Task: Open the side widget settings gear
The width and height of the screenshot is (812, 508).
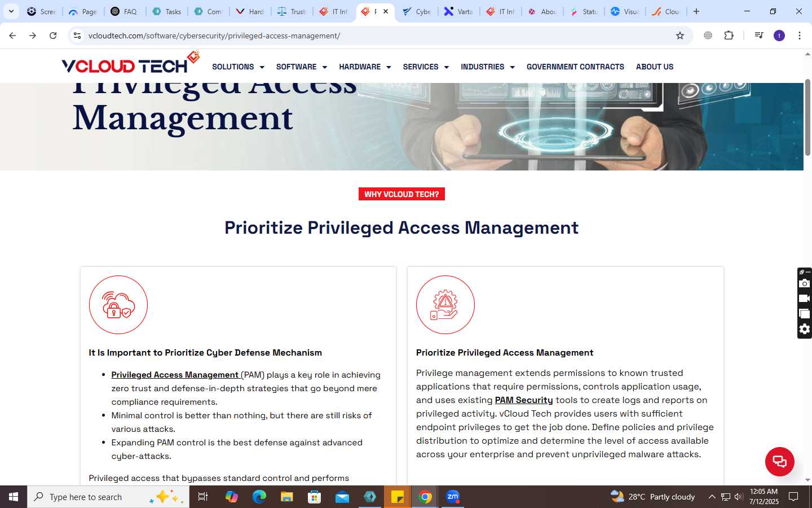Action: click(x=805, y=329)
